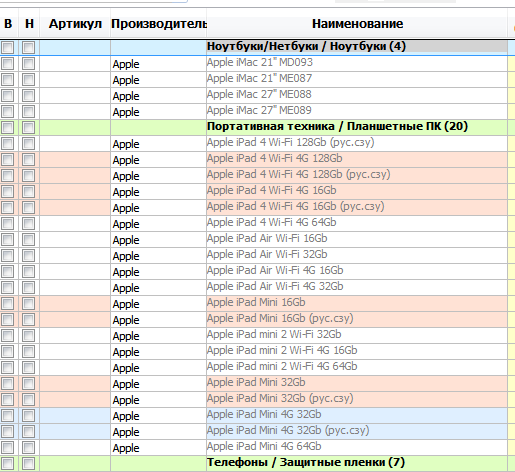Tick the Н checkbox for Apple iMac 21" ME087

pos(28,79)
